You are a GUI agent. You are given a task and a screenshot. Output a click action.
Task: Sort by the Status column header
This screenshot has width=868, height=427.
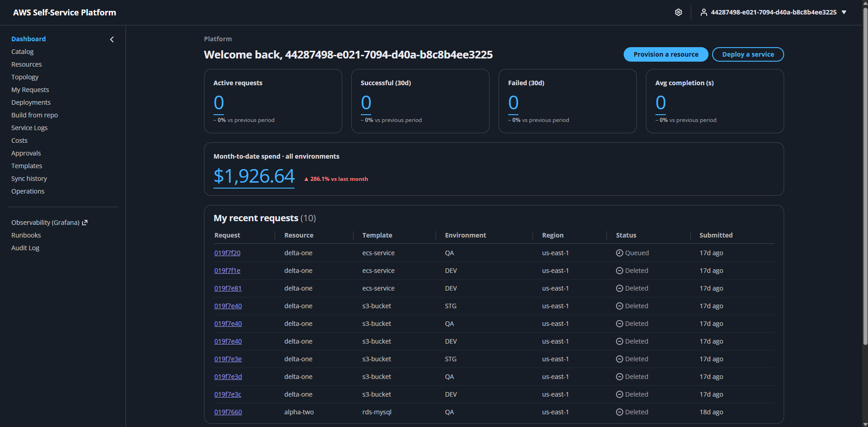626,235
